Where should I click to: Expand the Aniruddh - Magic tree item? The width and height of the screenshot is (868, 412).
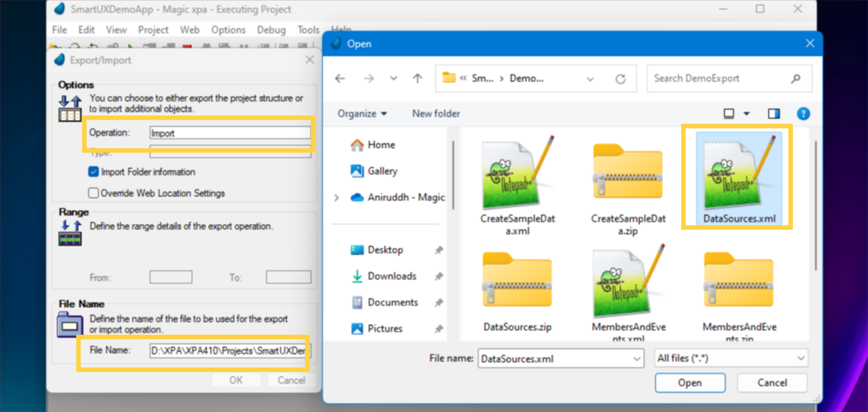point(336,197)
